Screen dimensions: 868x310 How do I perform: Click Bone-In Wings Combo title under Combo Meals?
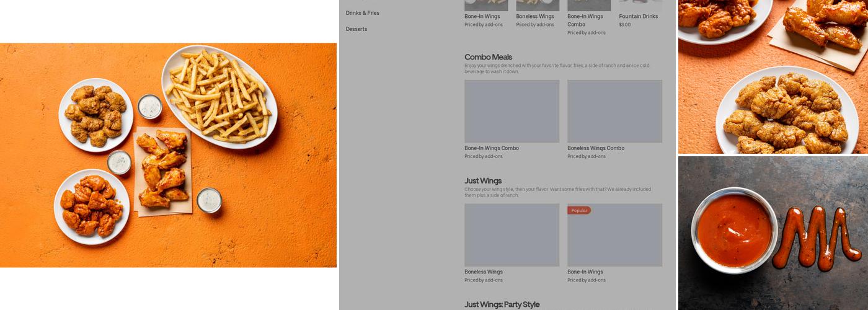click(492, 148)
